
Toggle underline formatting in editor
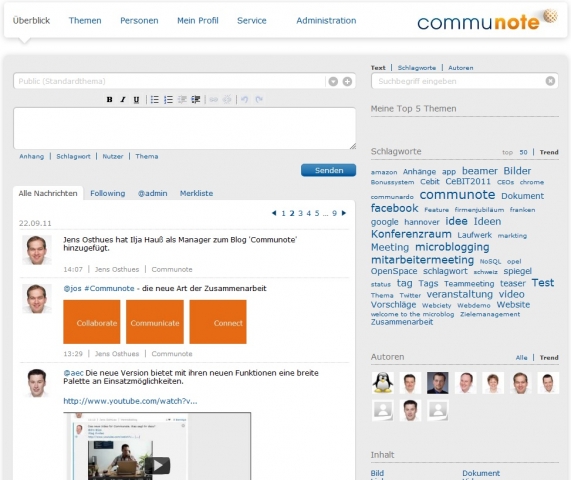click(136, 99)
